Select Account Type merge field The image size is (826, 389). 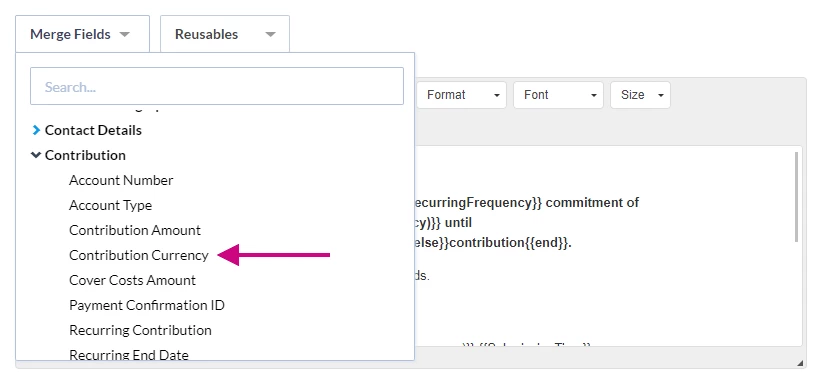coord(111,205)
